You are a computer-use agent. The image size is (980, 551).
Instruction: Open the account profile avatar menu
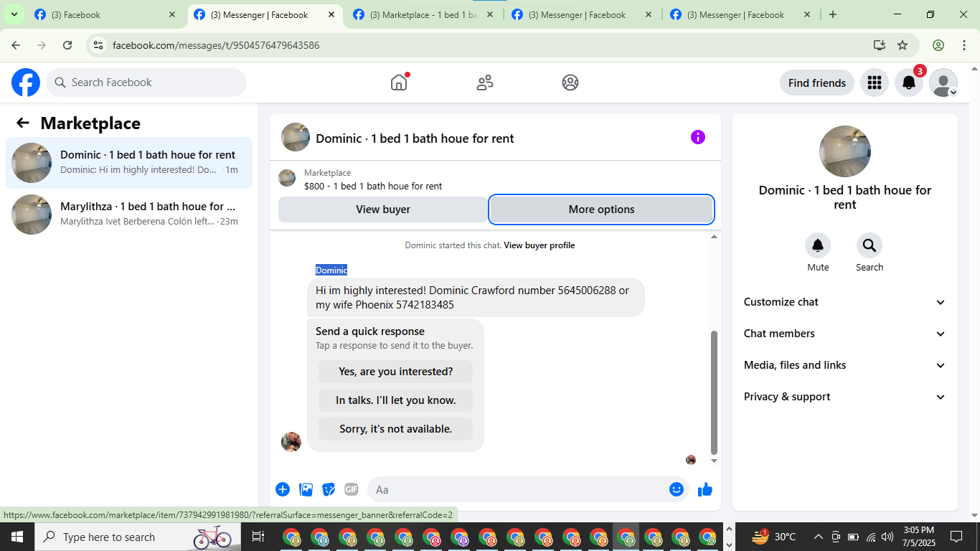click(943, 83)
